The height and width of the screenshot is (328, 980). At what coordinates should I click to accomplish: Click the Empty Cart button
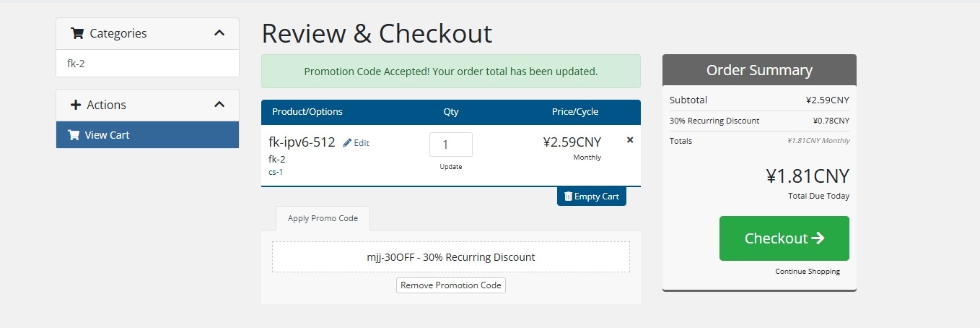(592, 196)
